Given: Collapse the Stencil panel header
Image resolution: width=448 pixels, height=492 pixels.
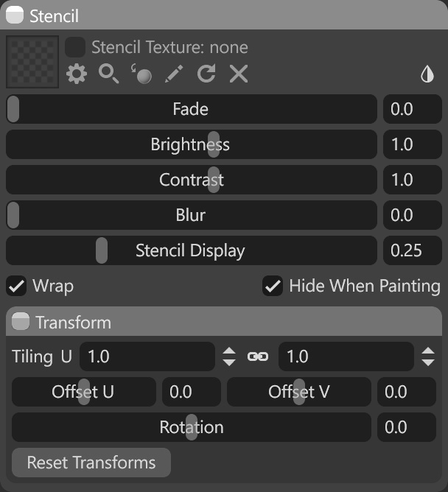Looking at the screenshot, I should [15, 15].
